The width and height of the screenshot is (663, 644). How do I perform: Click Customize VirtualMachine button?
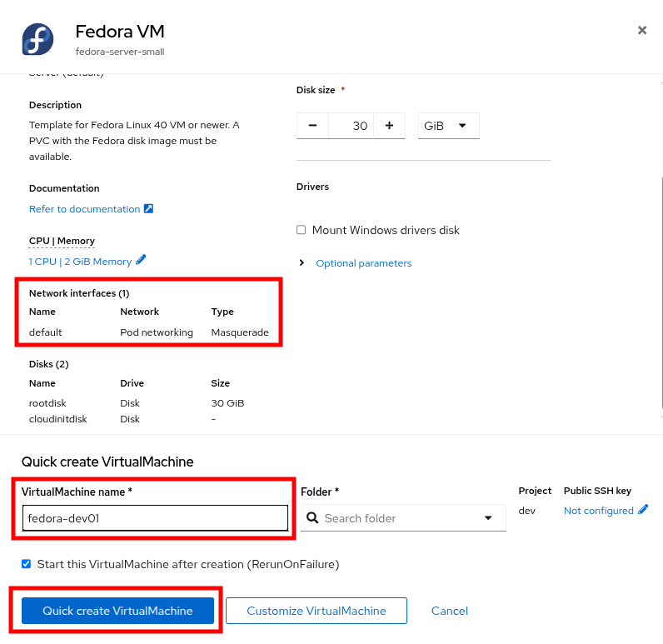click(x=317, y=610)
